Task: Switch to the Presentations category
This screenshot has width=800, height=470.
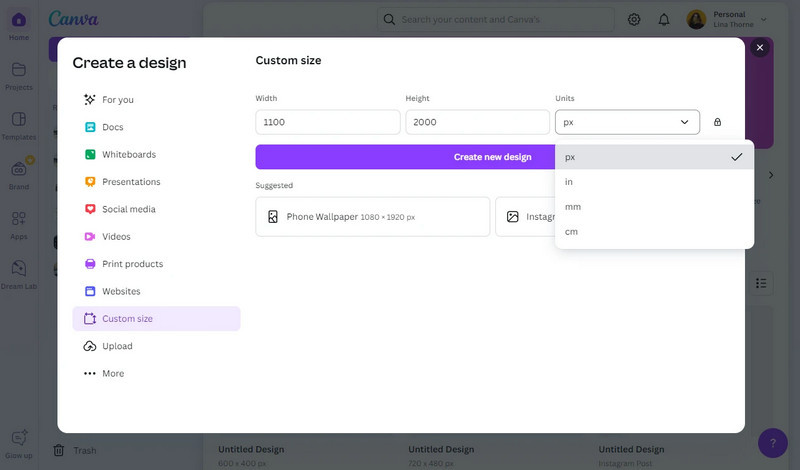Action: coord(131,182)
